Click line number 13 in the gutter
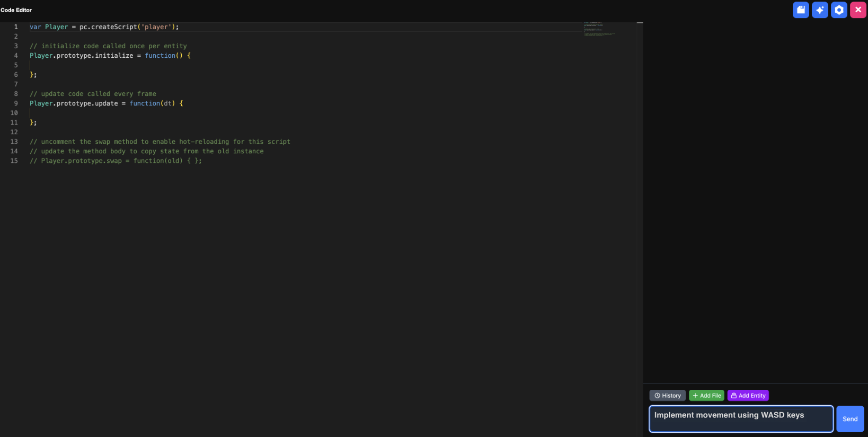This screenshot has height=437, width=868. pyautogui.click(x=14, y=142)
